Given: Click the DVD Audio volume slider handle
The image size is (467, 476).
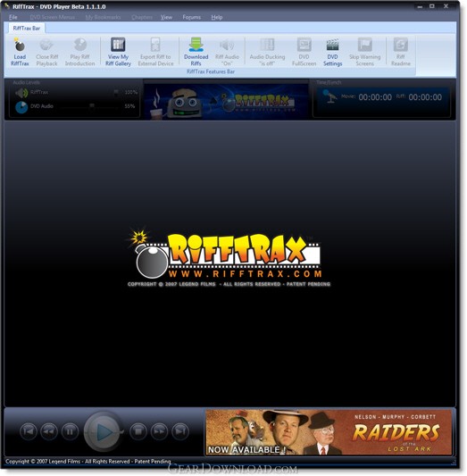Looking at the screenshot, I should point(92,105).
